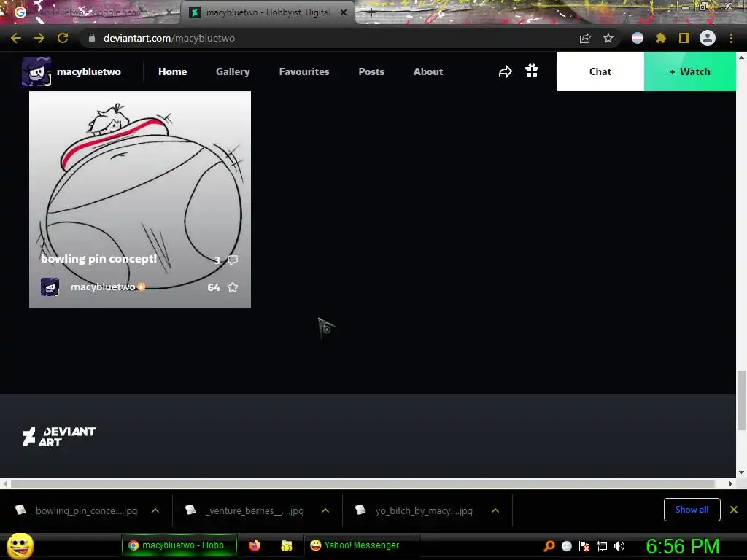Go to the Home profile section

tap(172, 71)
